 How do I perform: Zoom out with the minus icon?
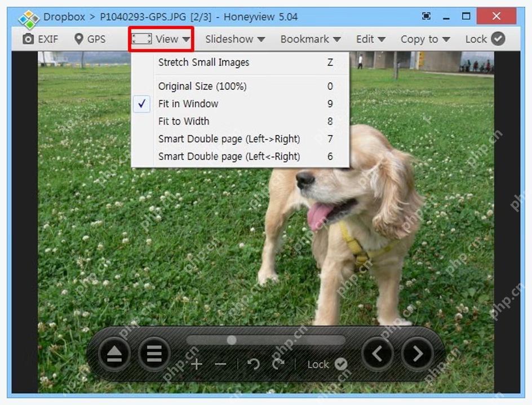coord(220,364)
